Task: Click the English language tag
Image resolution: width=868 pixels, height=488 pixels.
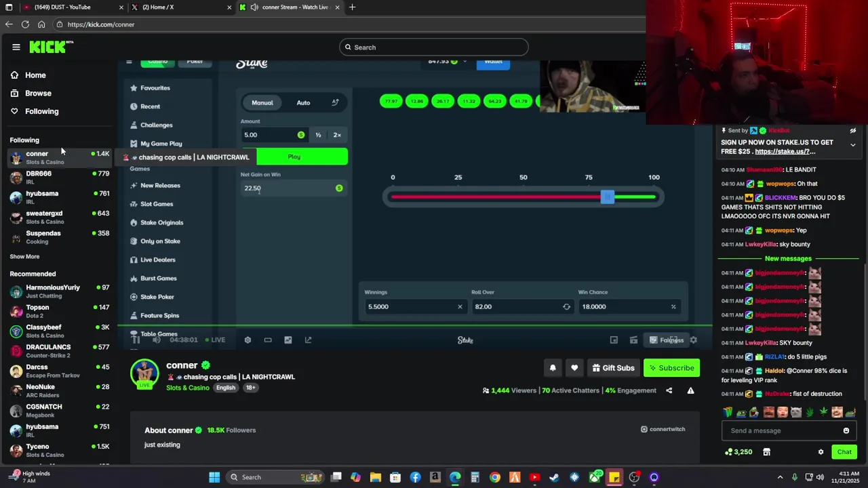Action: 226,388
